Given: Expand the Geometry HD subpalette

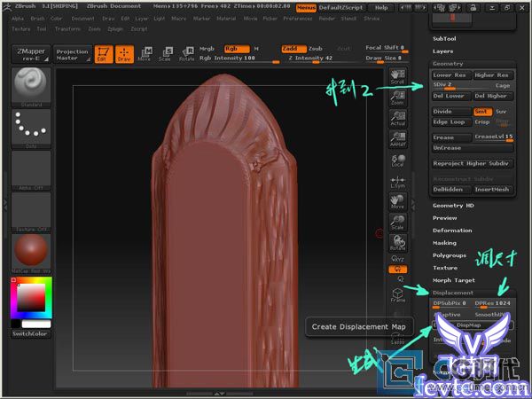Looking at the screenshot, I should (x=453, y=206).
